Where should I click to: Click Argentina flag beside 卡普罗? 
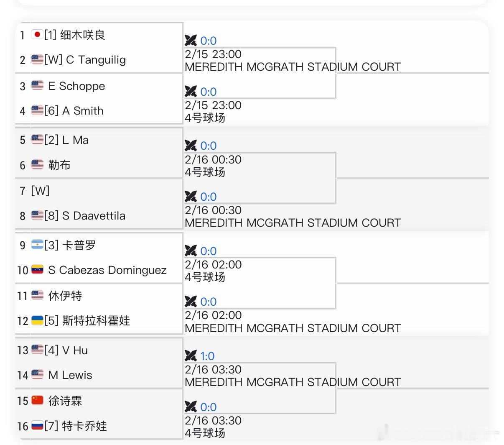tap(37, 245)
